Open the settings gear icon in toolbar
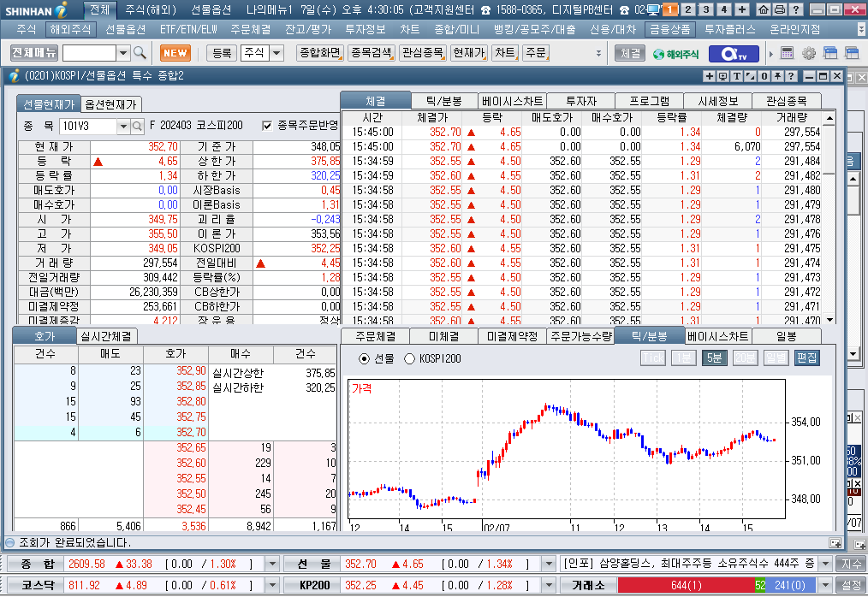Image resolution: width=868 pixels, height=597 pixels. click(x=809, y=53)
